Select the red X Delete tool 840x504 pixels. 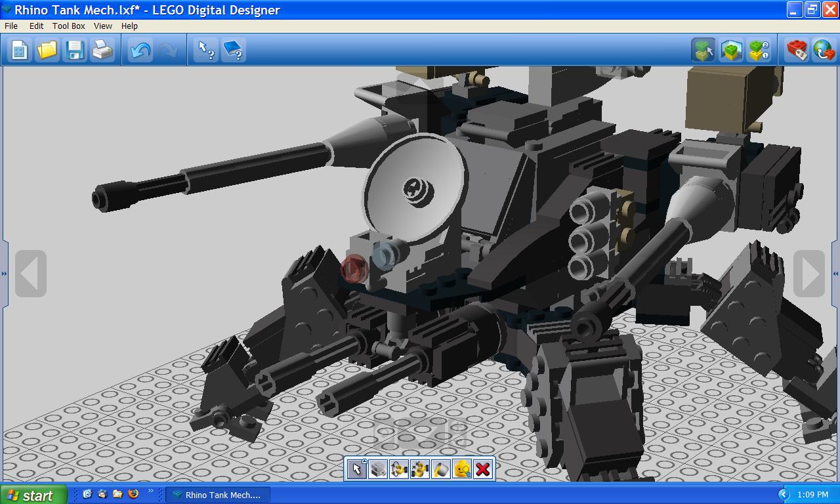[x=483, y=469]
